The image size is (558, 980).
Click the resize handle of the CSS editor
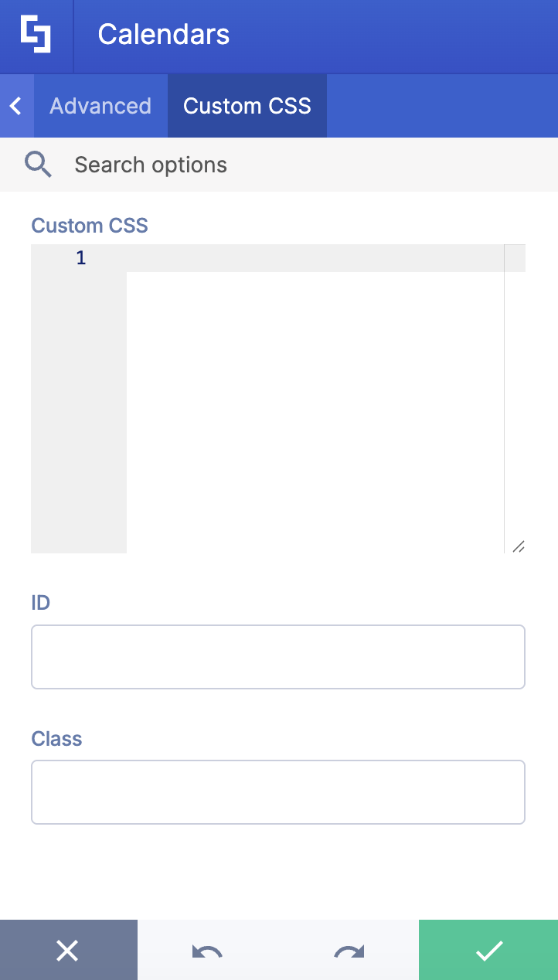pos(518,547)
